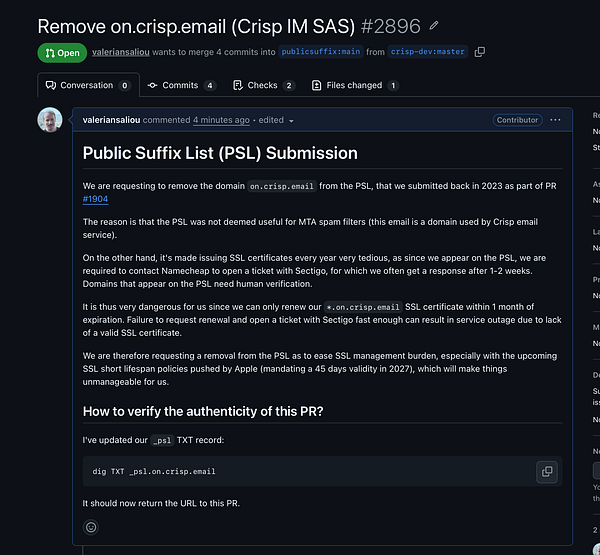
Task: Click the pencil edit-title icon
Action: [x=434, y=26]
